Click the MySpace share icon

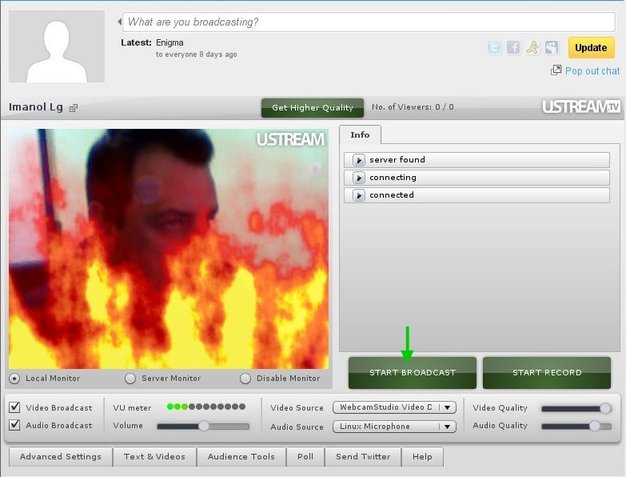click(x=551, y=48)
